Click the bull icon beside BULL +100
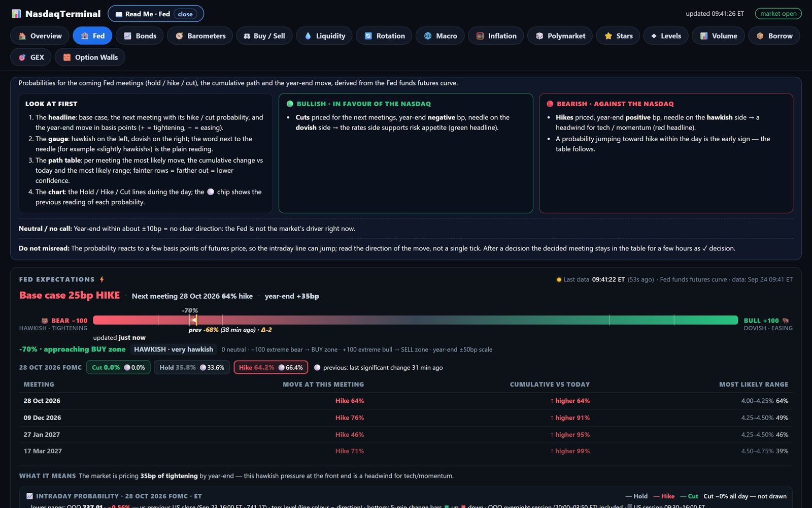The image size is (812, 508). coord(786,321)
